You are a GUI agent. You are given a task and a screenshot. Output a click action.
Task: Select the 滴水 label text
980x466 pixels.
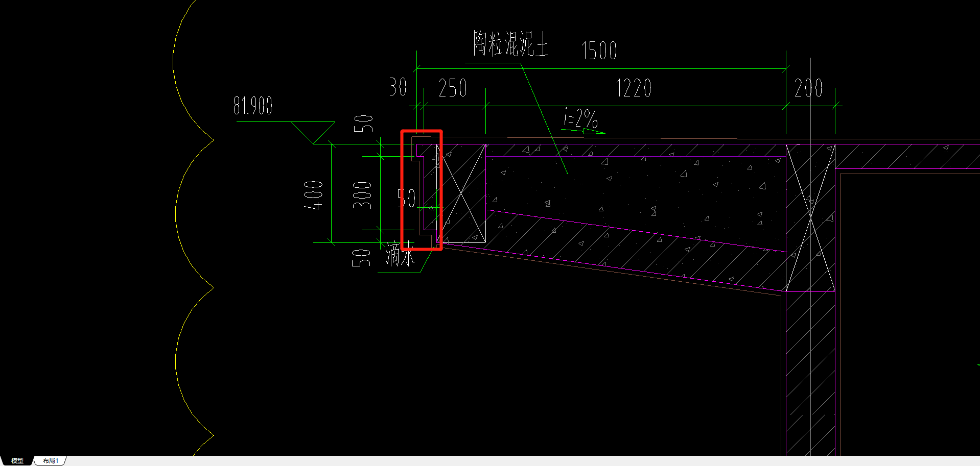click(400, 254)
